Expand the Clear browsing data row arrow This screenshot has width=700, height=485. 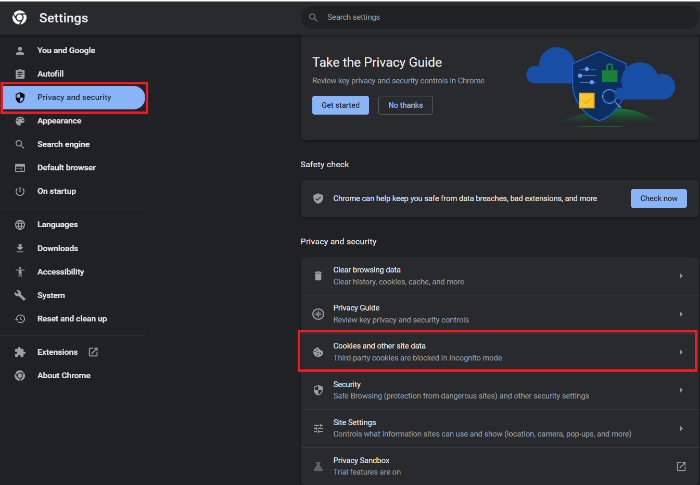point(681,276)
